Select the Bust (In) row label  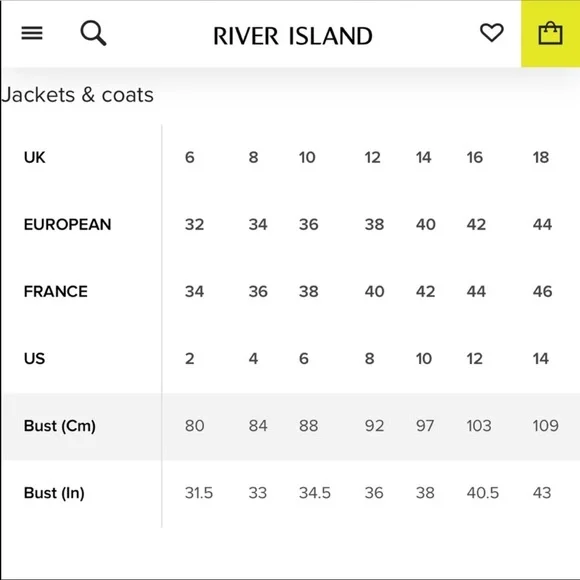[54, 493]
